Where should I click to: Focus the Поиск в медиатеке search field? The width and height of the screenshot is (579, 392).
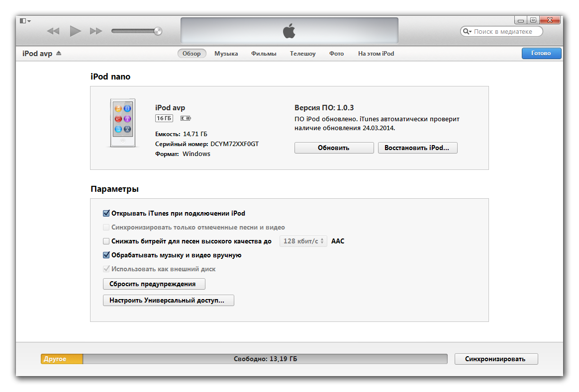point(502,32)
